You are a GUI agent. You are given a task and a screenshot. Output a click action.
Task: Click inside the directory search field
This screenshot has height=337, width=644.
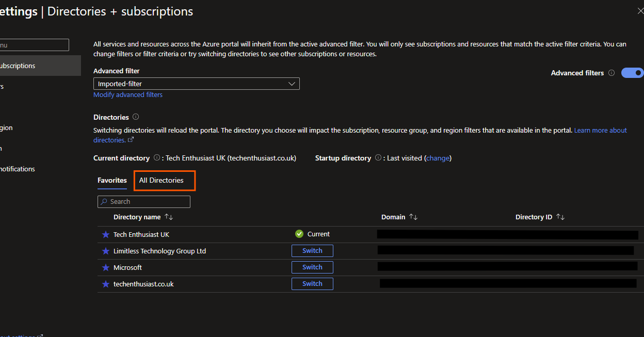tap(150, 201)
